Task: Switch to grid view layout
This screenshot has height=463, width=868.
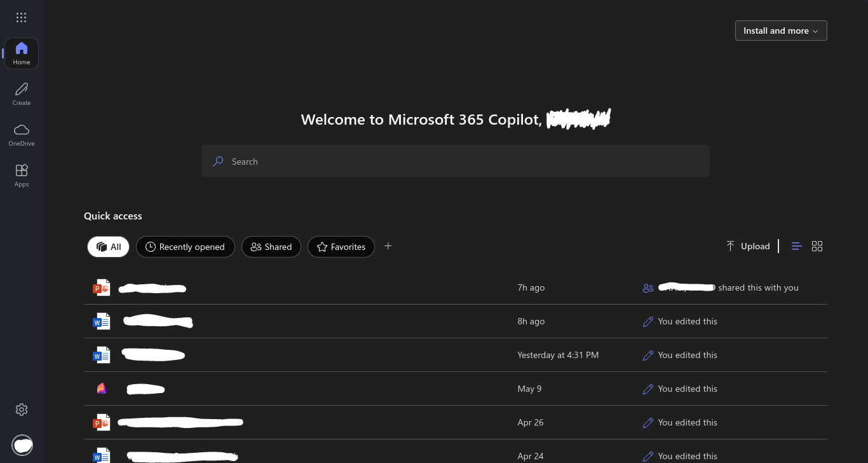Action: tap(817, 246)
